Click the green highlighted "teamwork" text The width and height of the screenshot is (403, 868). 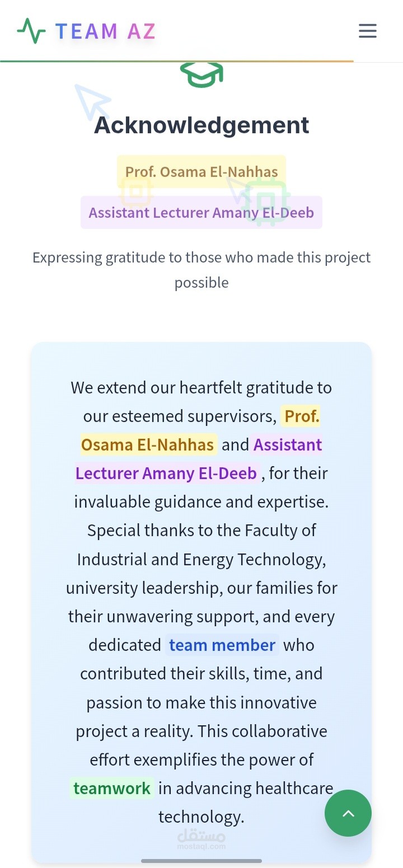[112, 789]
